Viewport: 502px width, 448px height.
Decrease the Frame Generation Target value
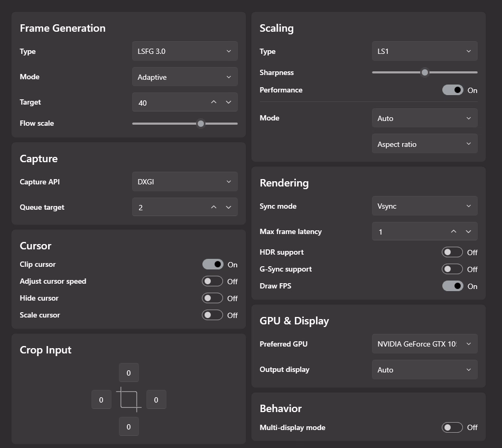(x=229, y=102)
